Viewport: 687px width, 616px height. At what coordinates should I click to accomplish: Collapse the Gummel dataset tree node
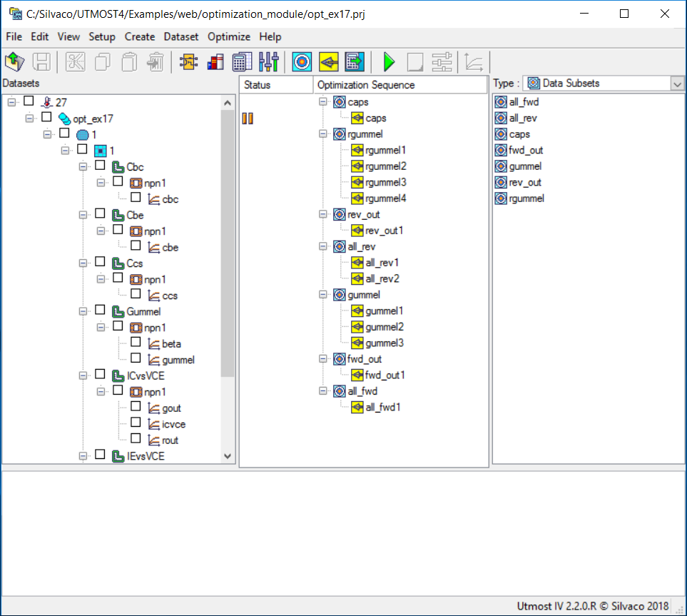click(x=83, y=311)
